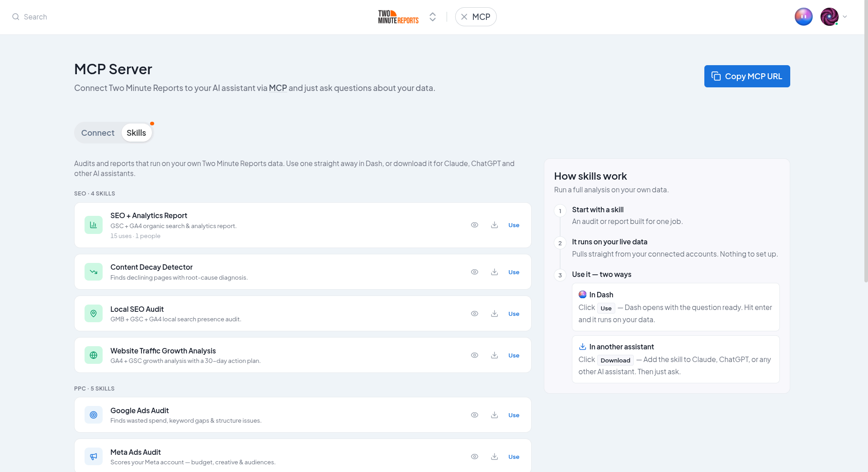
Task: Download the SEO + Analytics Report skill
Action: pyautogui.click(x=495, y=225)
